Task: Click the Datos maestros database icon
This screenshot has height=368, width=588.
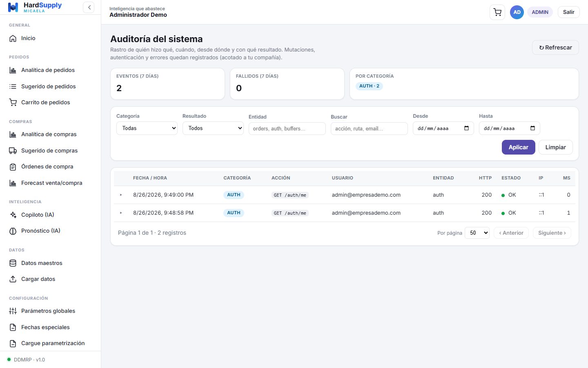Action: 13,263
